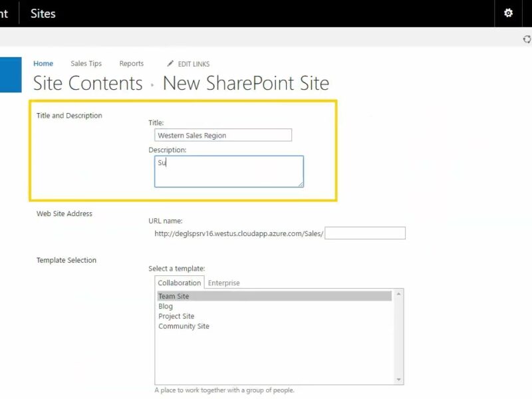Choose the Project Site template
This screenshot has height=399, width=532.
[x=176, y=317]
